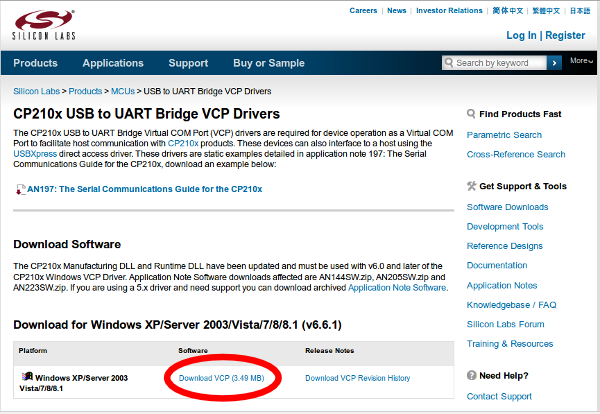Click the Software column header
The height and width of the screenshot is (414, 600).
[x=193, y=350]
